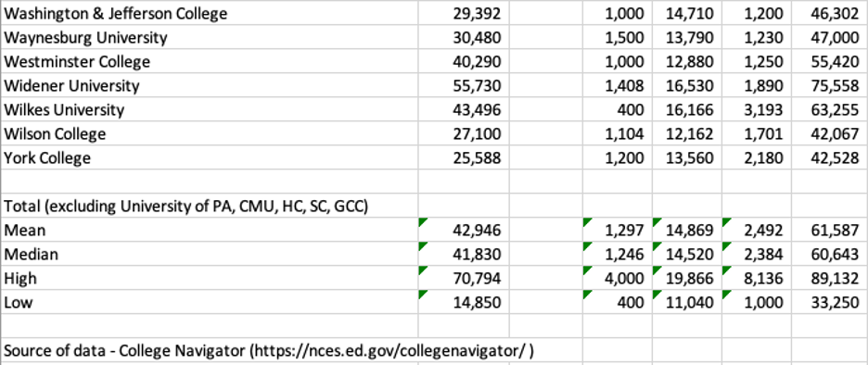The height and width of the screenshot is (365, 868).
Task: Select the York College name cell
Action: click(x=210, y=158)
